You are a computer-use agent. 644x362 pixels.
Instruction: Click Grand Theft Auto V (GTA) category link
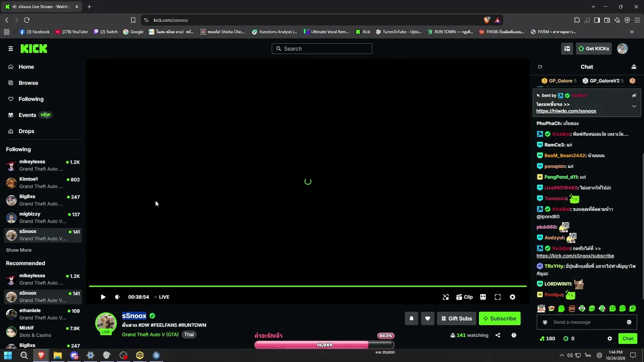point(150,335)
